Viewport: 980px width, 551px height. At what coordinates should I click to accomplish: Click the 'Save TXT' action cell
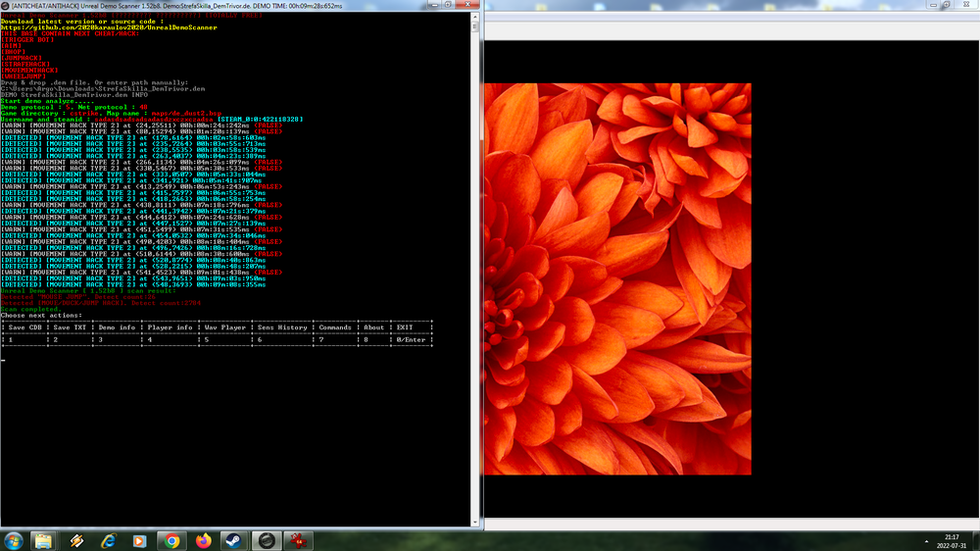70,327
